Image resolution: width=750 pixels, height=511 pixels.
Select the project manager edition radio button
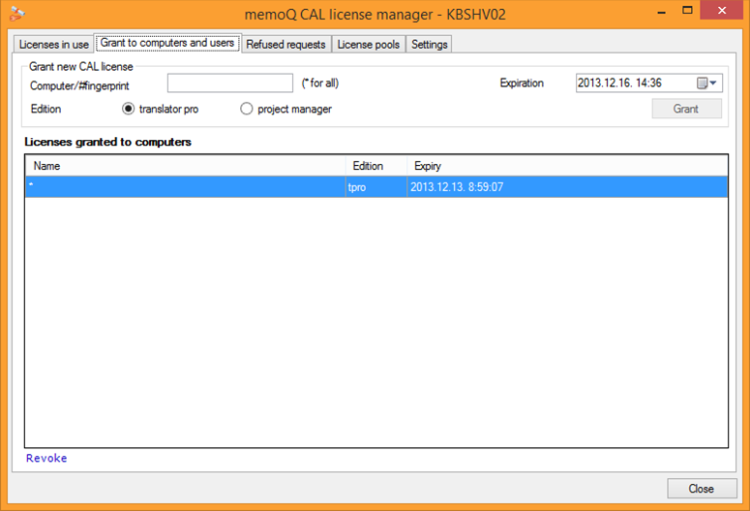(246, 109)
